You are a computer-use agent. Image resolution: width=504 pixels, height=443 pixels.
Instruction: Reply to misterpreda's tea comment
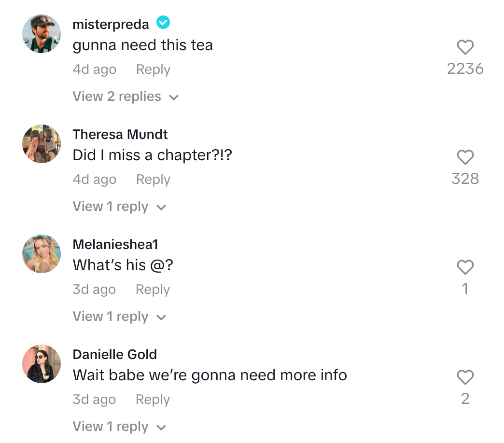pos(153,69)
